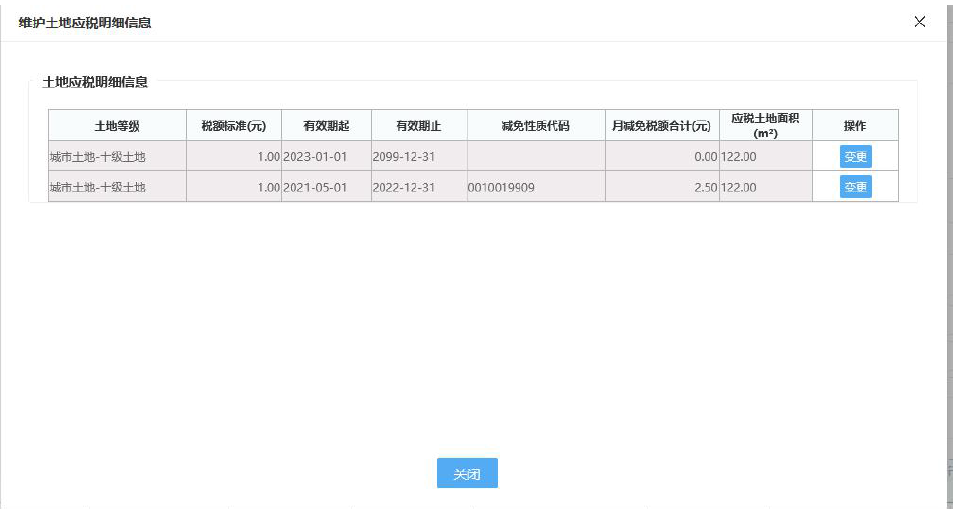Click the amount cell 2.50
The image size is (957, 512).
click(x=662, y=187)
